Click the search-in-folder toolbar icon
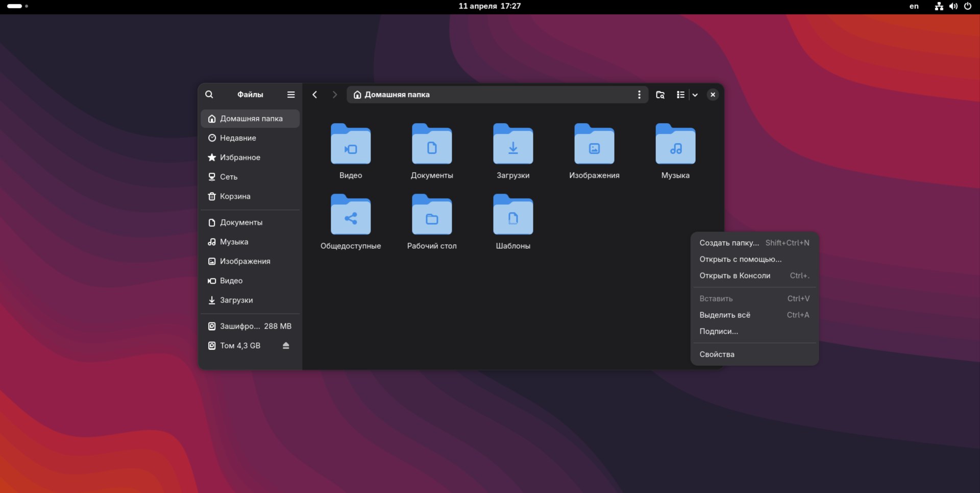980x493 pixels. click(x=660, y=95)
